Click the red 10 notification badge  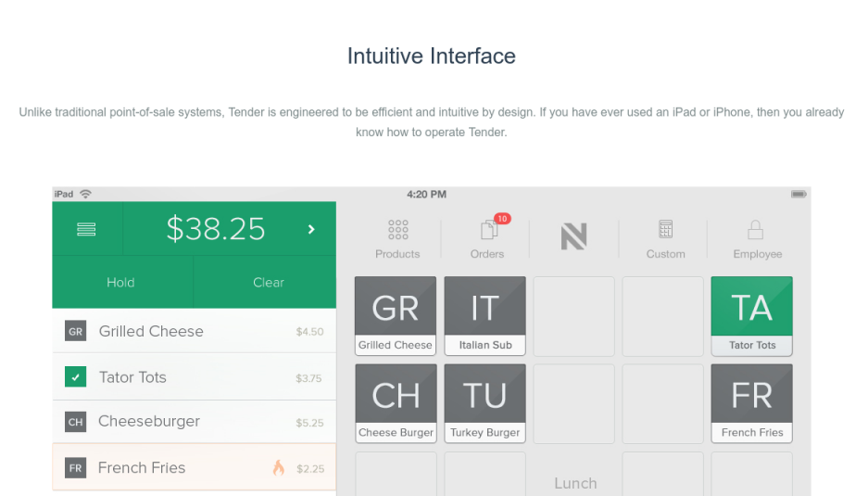502,219
